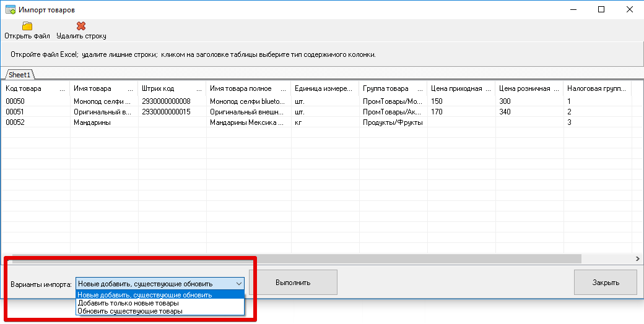
Task: Click the Delete row red X icon
Action: point(81,26)
